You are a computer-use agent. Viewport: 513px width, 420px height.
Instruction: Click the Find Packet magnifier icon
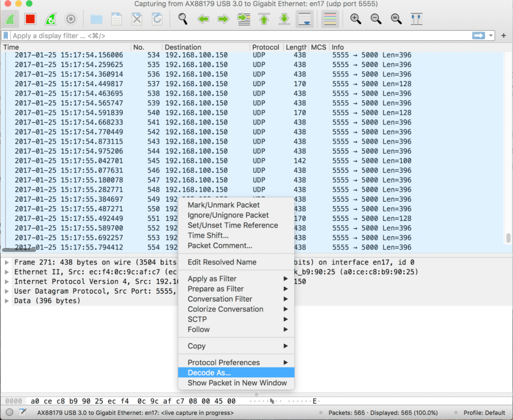[183, 19]
